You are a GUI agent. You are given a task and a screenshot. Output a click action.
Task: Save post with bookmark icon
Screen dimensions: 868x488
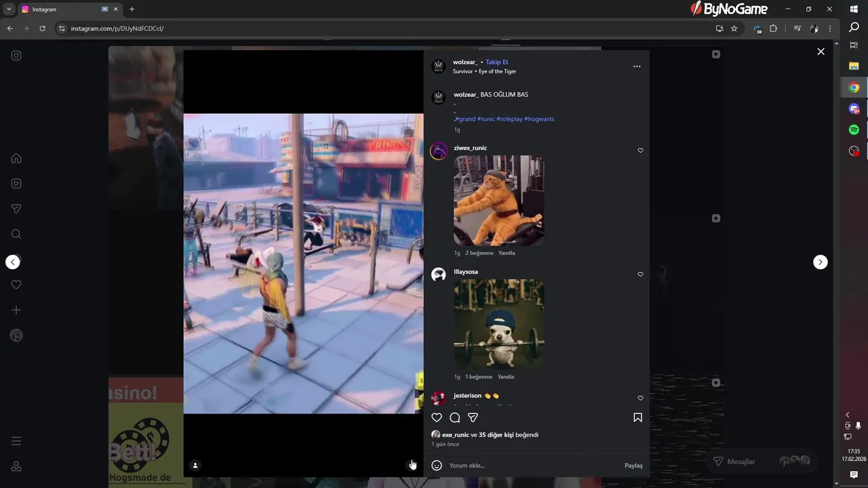[x=637, y=418]
